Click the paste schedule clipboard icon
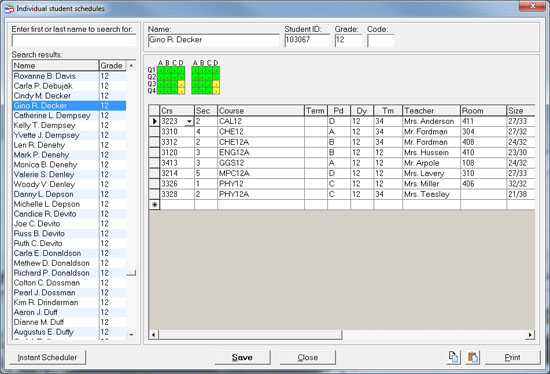The width and height of the screenshot is (550, 374). pyautogui.click(x=472, y=357)
